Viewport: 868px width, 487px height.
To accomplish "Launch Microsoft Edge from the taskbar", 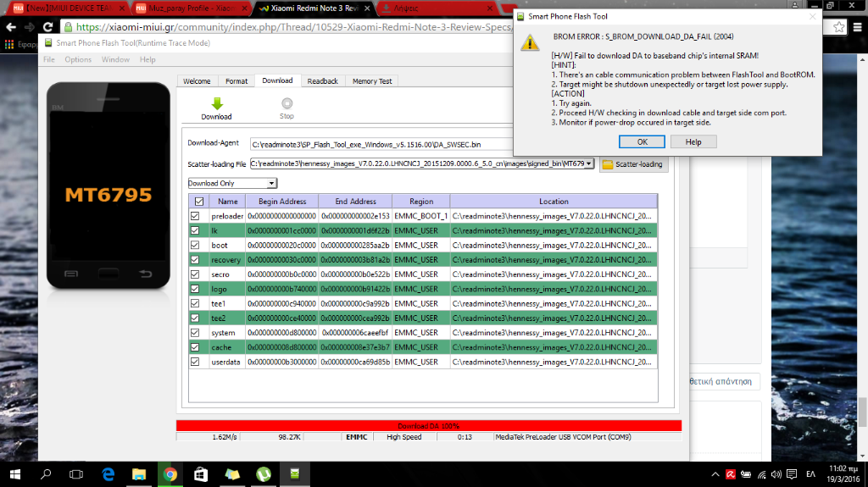I will 108,474.
